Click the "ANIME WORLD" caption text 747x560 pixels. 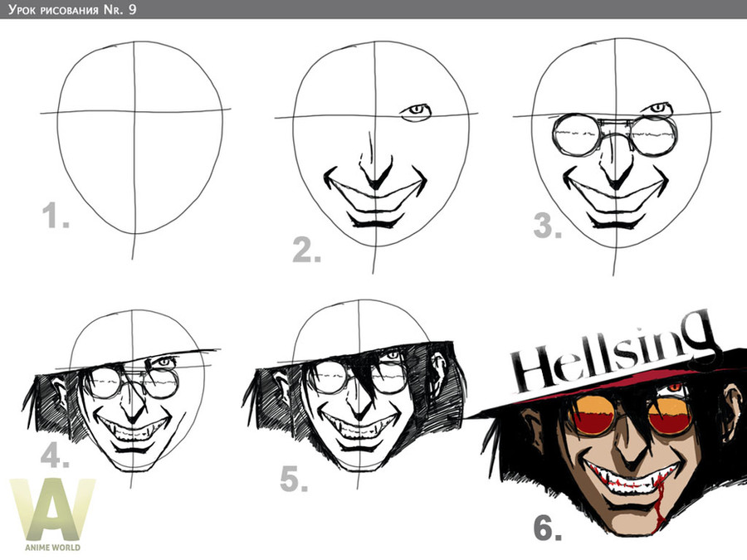52,548
